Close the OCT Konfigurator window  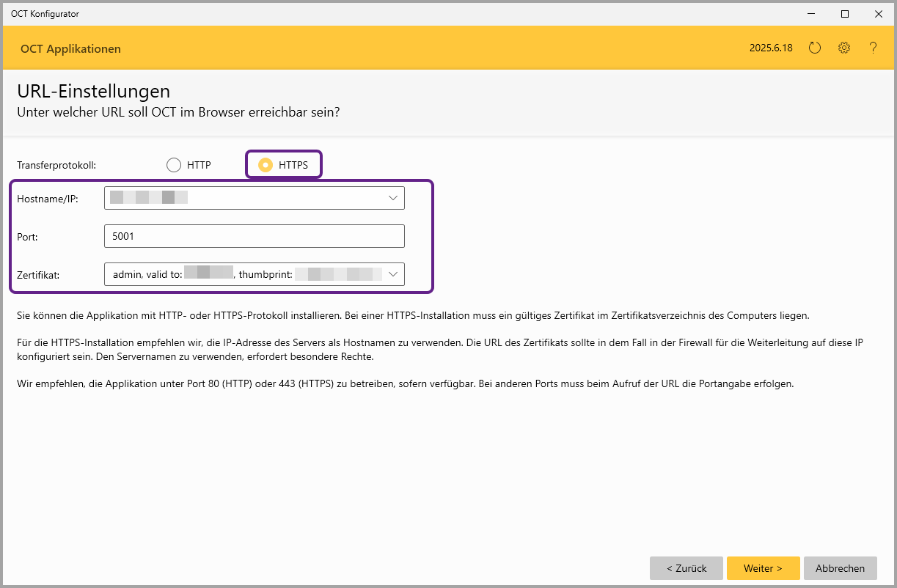[878, 14]
